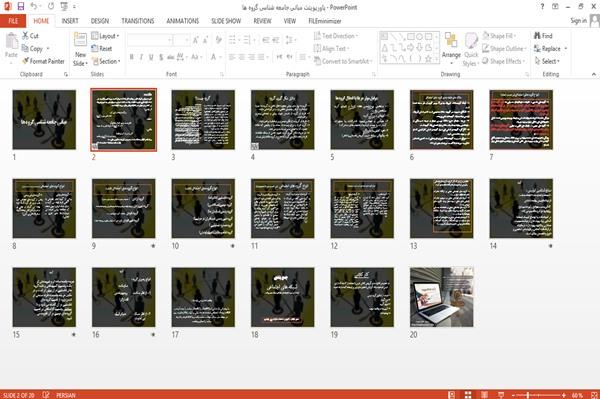Viewport: 600px width, 399px height.
Task: Click the Reading View icon in status bar
Action: [x=484, y=395]
